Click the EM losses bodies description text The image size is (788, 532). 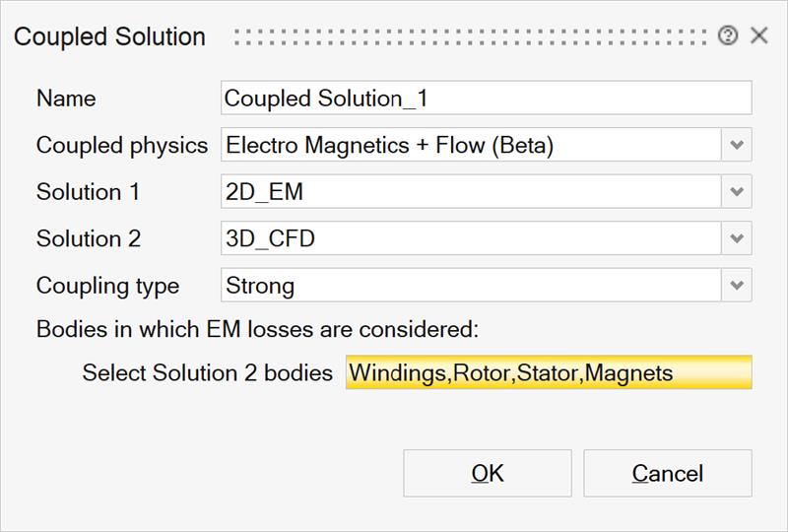click(257, 329)
